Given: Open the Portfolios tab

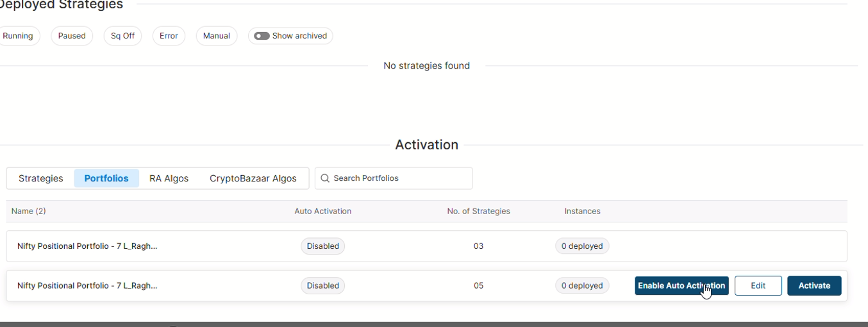Looking at the screenshot, I should tap(106, 178).
